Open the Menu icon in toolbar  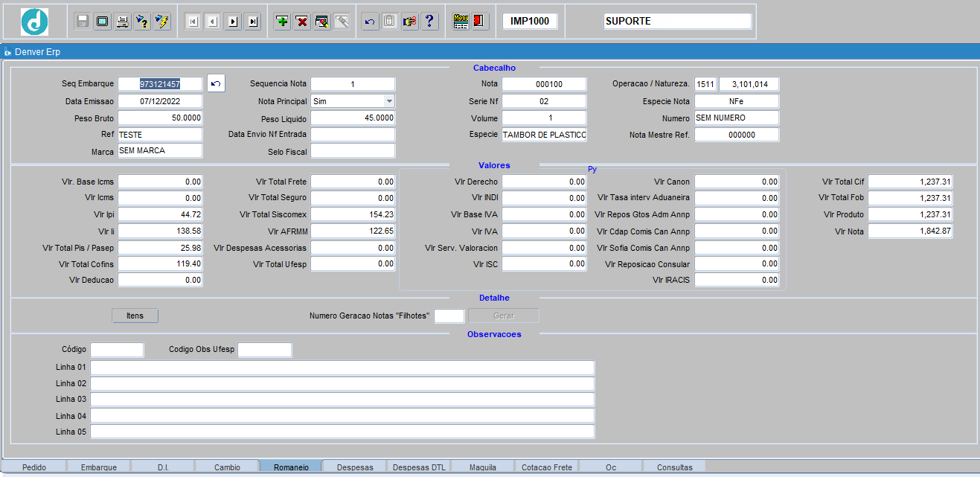pos(461,22)
